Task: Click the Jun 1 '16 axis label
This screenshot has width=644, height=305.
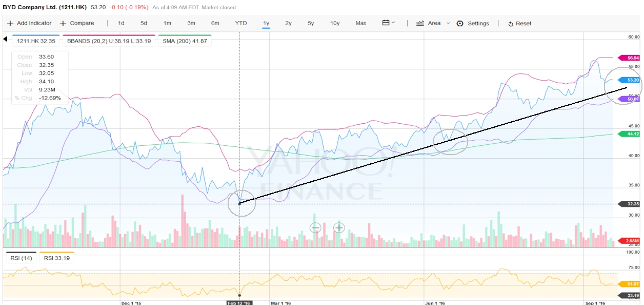Action: 435,303
